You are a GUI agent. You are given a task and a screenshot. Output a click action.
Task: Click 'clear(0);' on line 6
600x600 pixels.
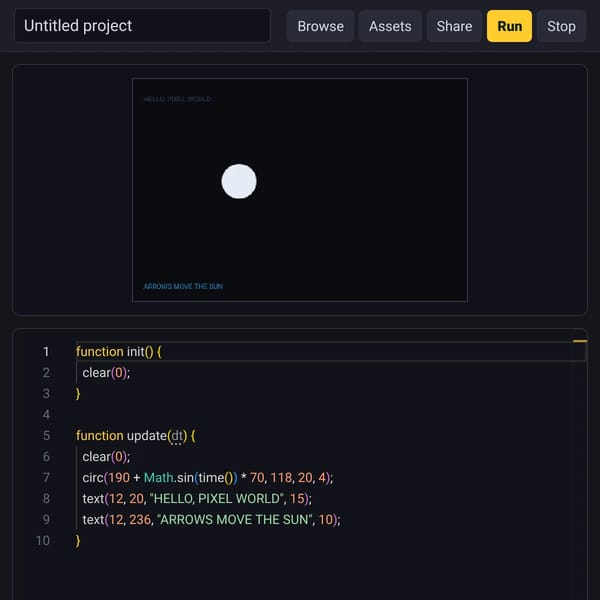point(106,457)
